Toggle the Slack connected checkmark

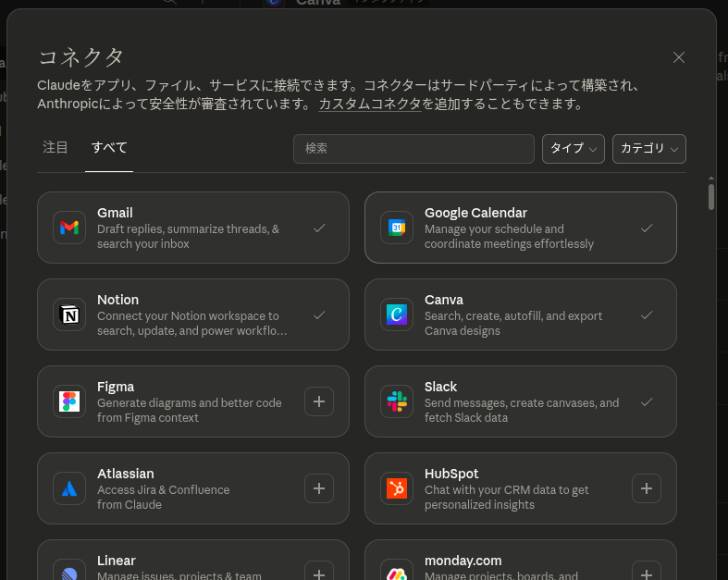[647, 401]
